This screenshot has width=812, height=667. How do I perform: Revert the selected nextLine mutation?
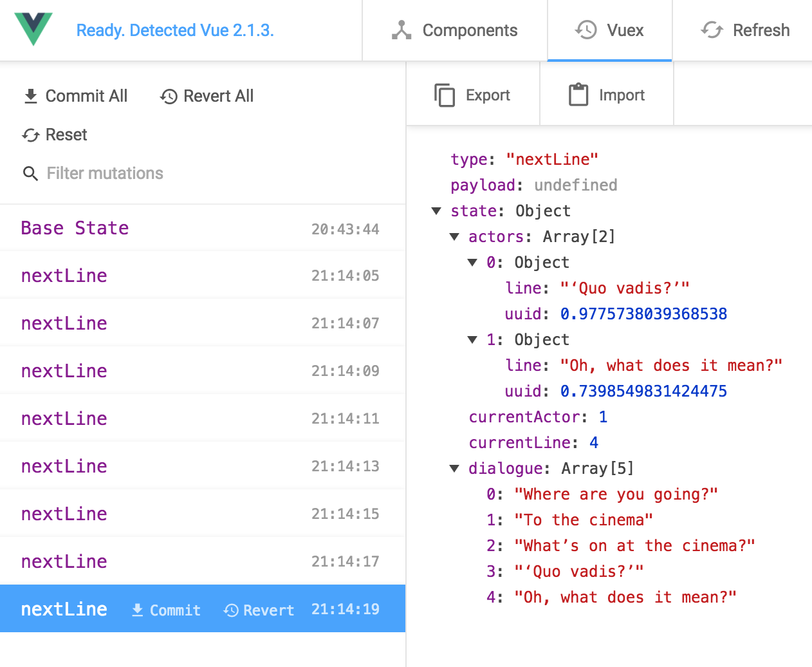pos(259,610)
